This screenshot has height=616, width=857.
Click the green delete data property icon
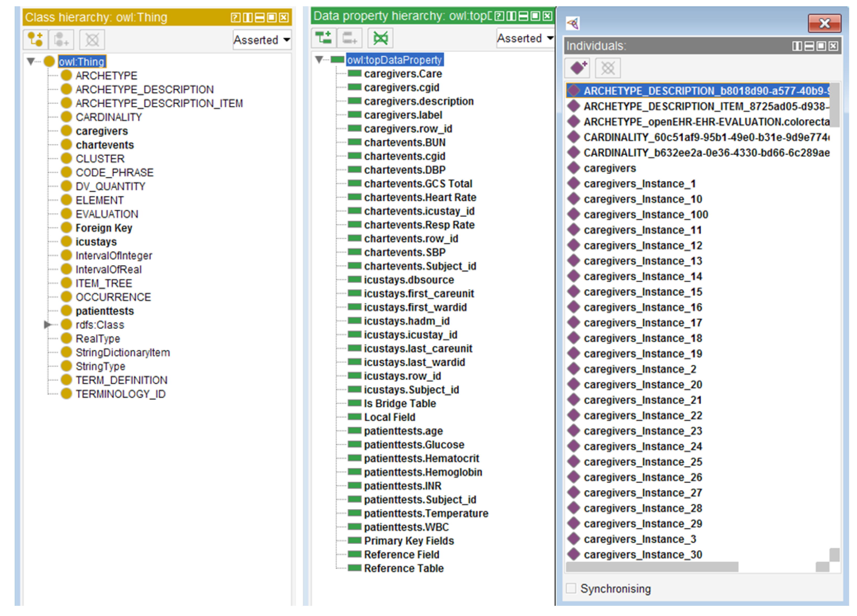[380, 38]
